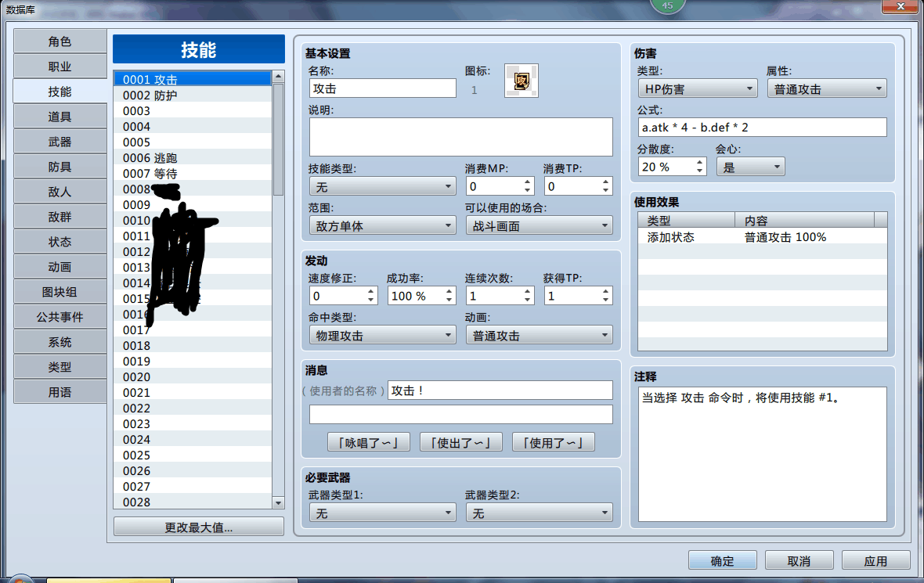The width and height of the screenshot is (924, 583).
Task: Open the 可以使用的场合 dropdown
Action: point(540,225)
